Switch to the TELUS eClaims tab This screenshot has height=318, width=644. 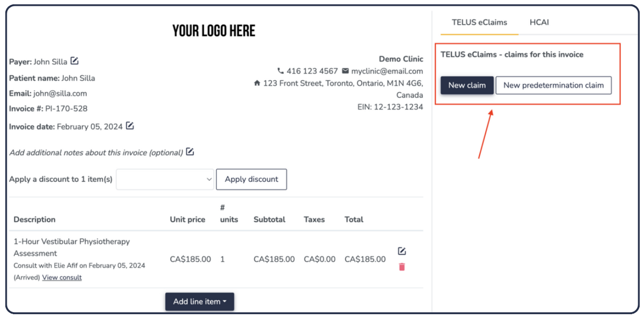coord(479,23)
